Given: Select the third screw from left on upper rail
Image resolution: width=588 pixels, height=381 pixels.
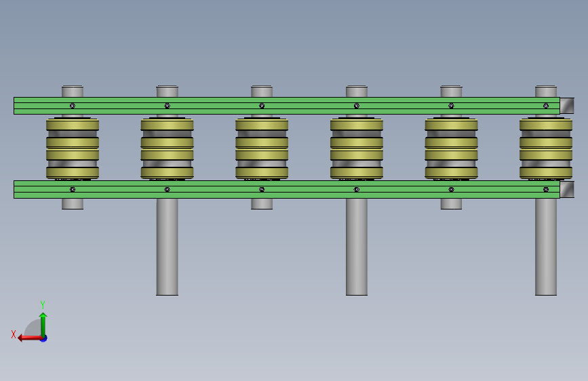Looking at the screenshot, I should point(262,106).
